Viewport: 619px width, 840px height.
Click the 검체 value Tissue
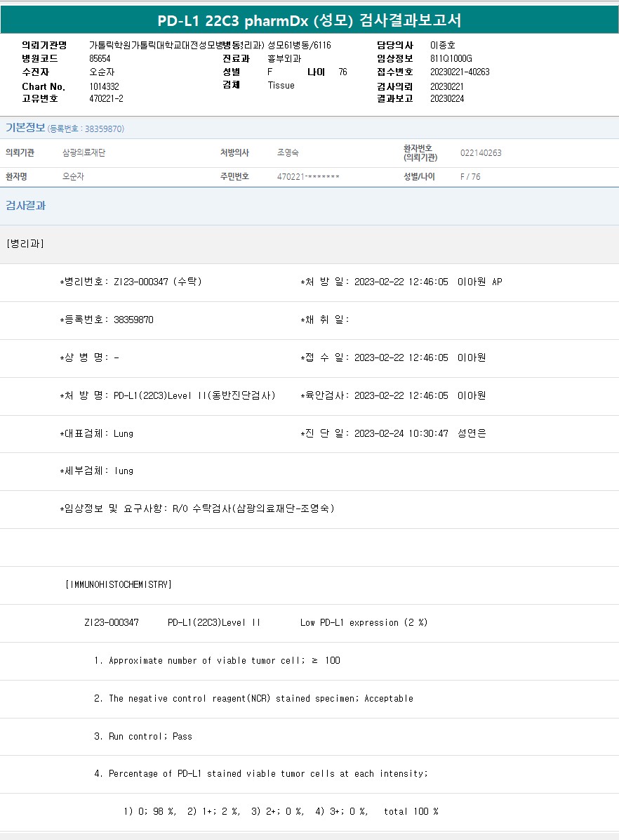(281, 85)
